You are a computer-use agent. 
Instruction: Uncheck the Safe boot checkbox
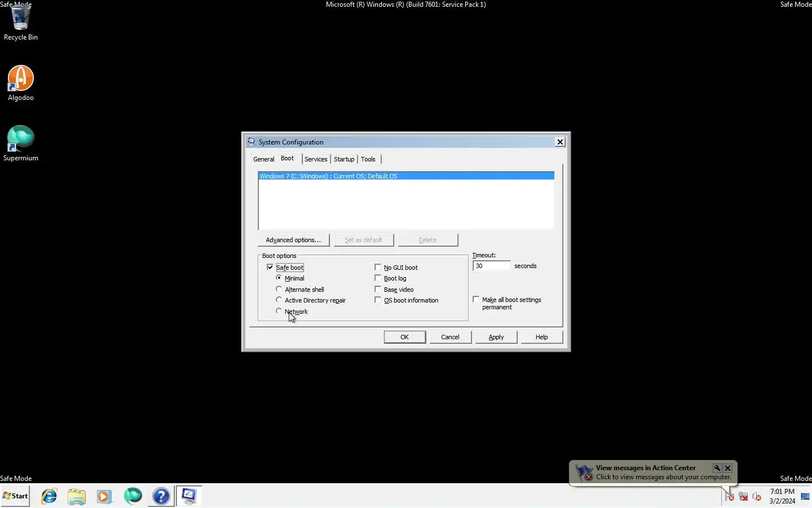pyautogui.click(x=270, y=268)
